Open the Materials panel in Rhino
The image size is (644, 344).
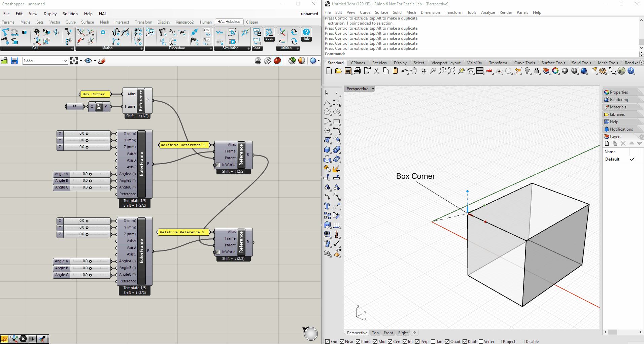click(618, 107)
